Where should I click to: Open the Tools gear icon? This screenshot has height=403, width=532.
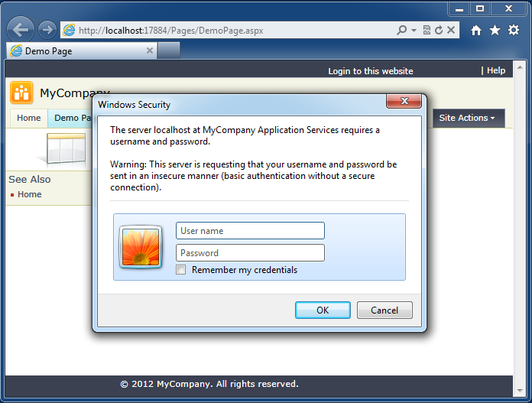point(514,30)
